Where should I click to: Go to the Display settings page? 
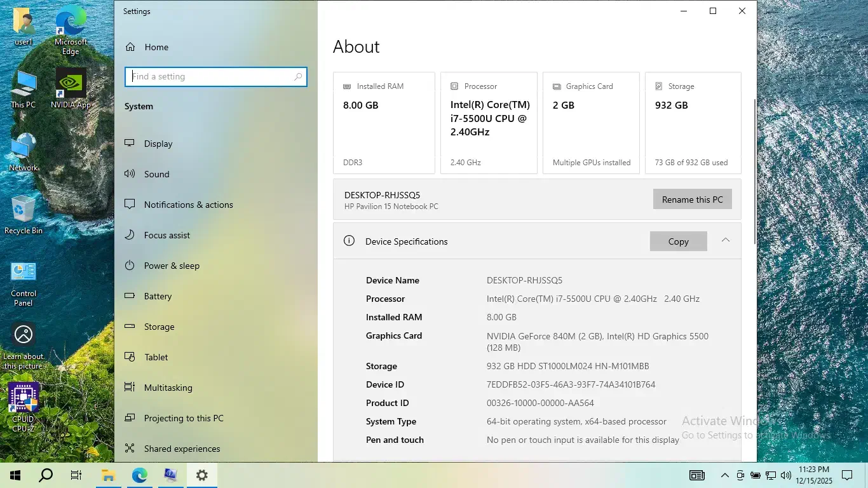pos(158,144)
